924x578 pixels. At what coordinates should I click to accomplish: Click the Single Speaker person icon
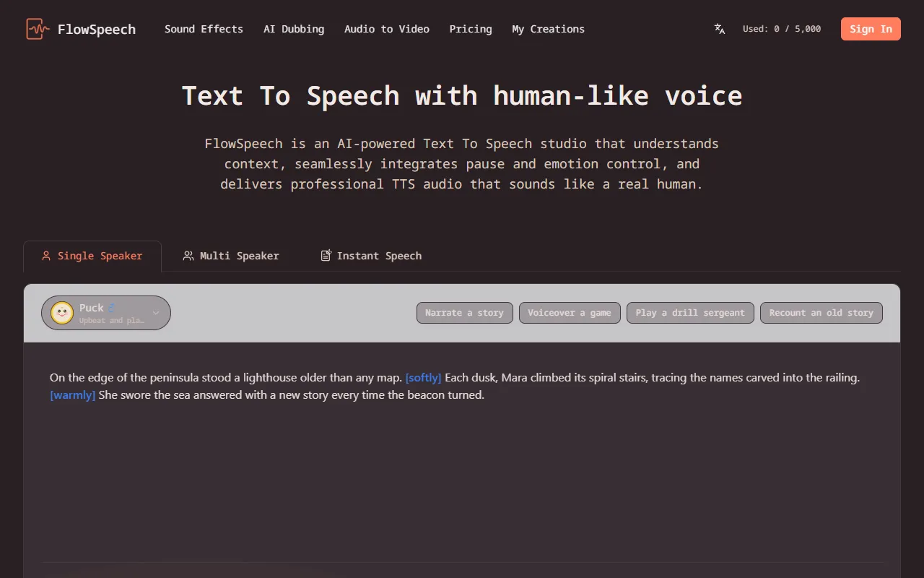(46, 256)
